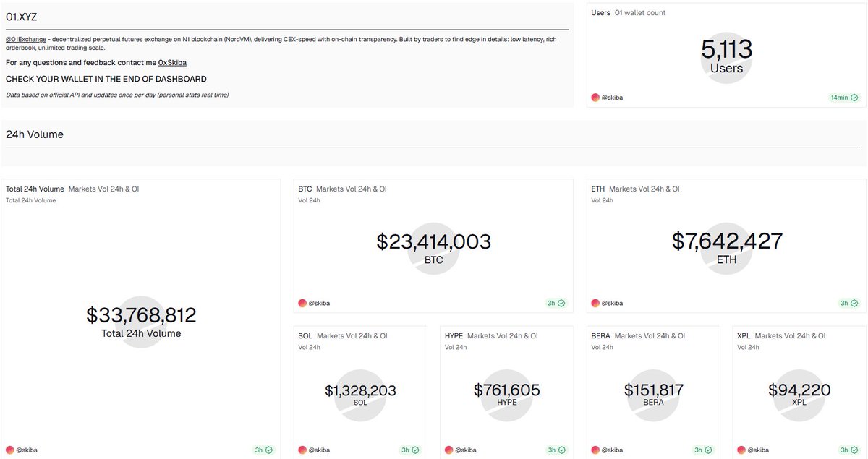
Task: Click the 01.XYZ dashboard heading
Action: 22,17
